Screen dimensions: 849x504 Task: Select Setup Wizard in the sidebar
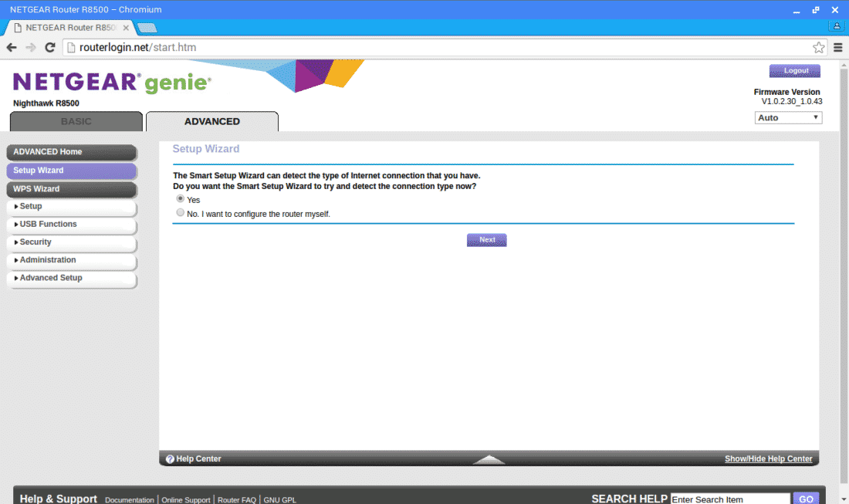click(72, 171)
